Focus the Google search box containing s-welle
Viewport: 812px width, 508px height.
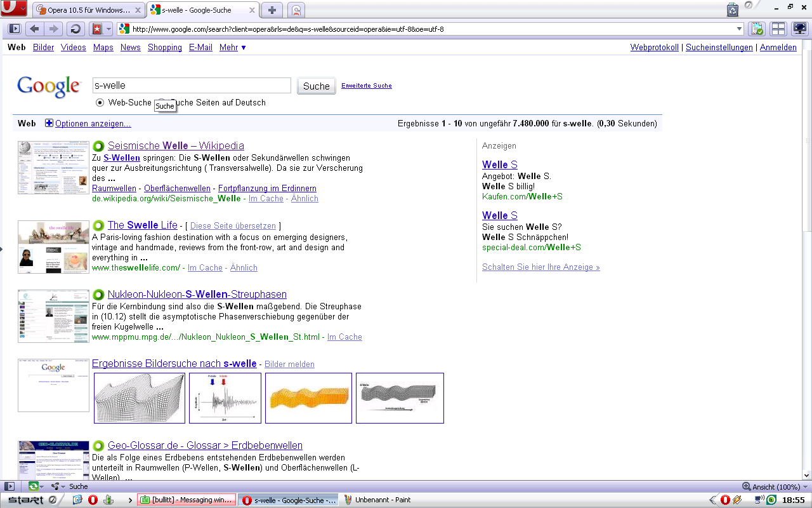(x=192, y=86)
